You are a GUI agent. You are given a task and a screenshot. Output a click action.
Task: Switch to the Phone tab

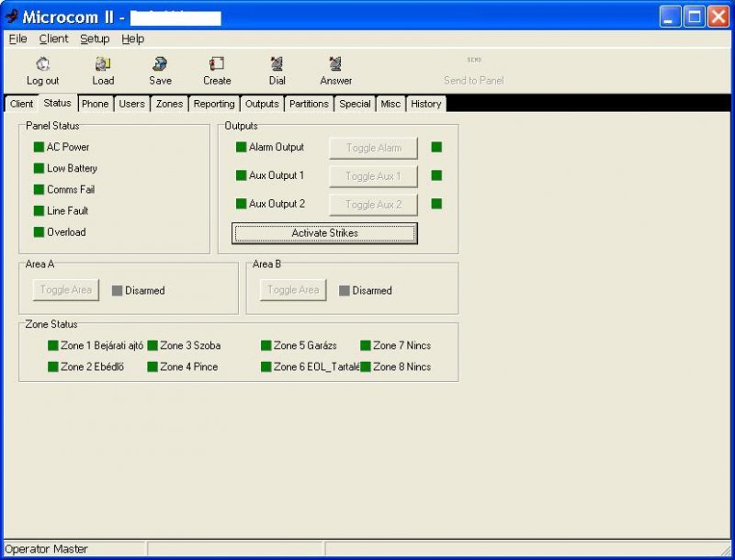coord(96,104)
